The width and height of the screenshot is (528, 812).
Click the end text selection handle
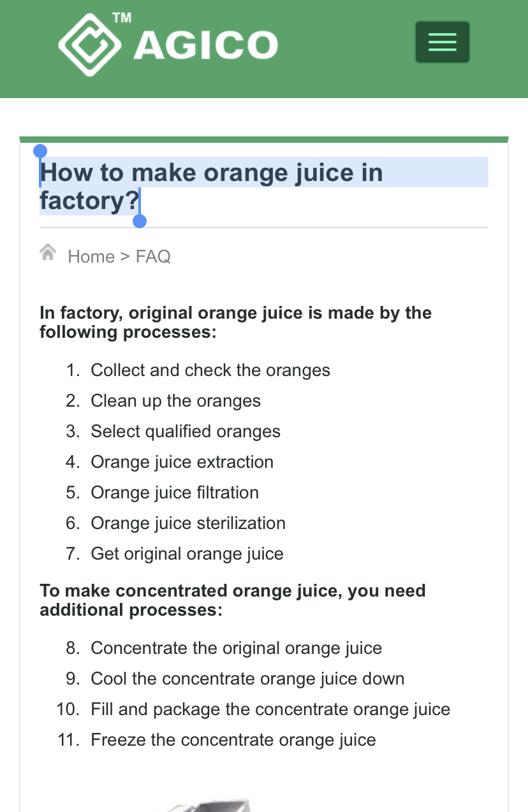[140, 221]
